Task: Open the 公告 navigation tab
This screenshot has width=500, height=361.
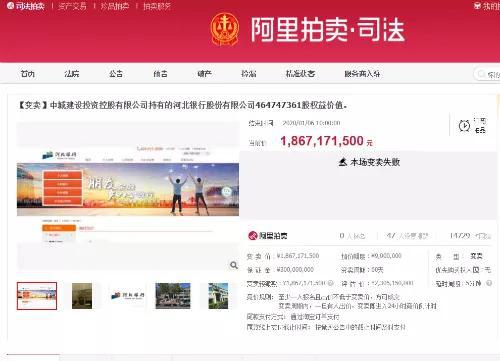Action: [116, 74]
